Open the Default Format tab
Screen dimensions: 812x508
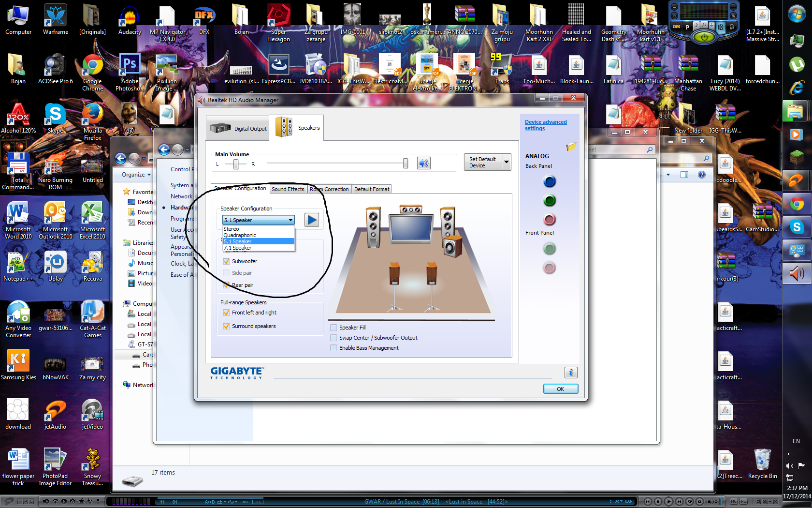[372, 189]
